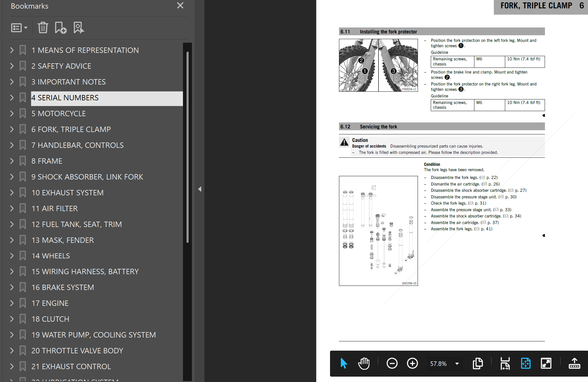Click the bookmarks list scrollbar
Viewport: 588px width, 382px height.
(187, 147)
